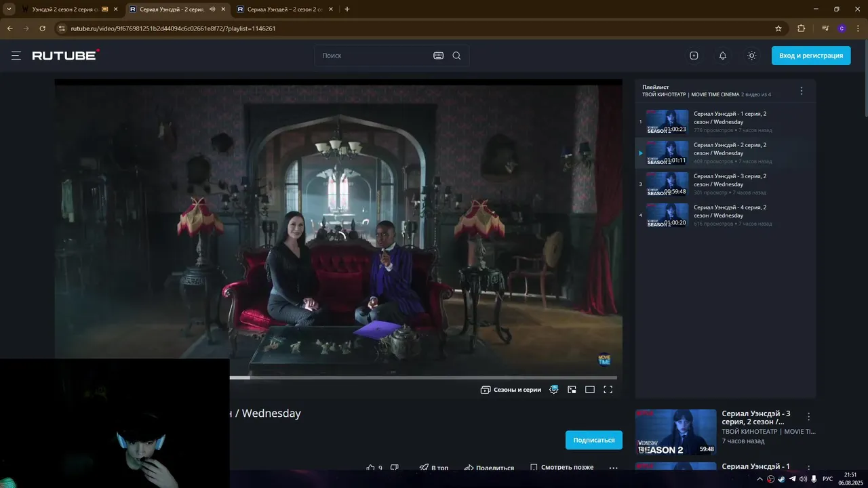The width and height of the screenshot is (868, 488).
Task: Click microphone tray icon
Action: click(814, 479)
